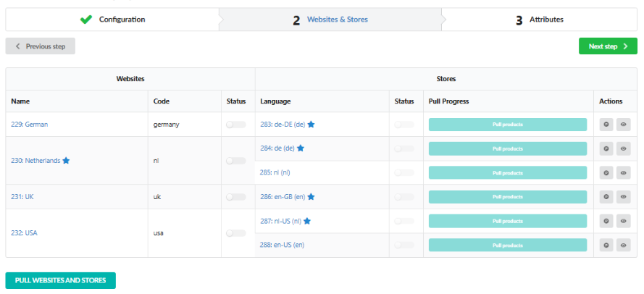This screenshot has height=294, width=644.
Task: Click the circular action icon for store 283: de-DE
Action: 606,125
